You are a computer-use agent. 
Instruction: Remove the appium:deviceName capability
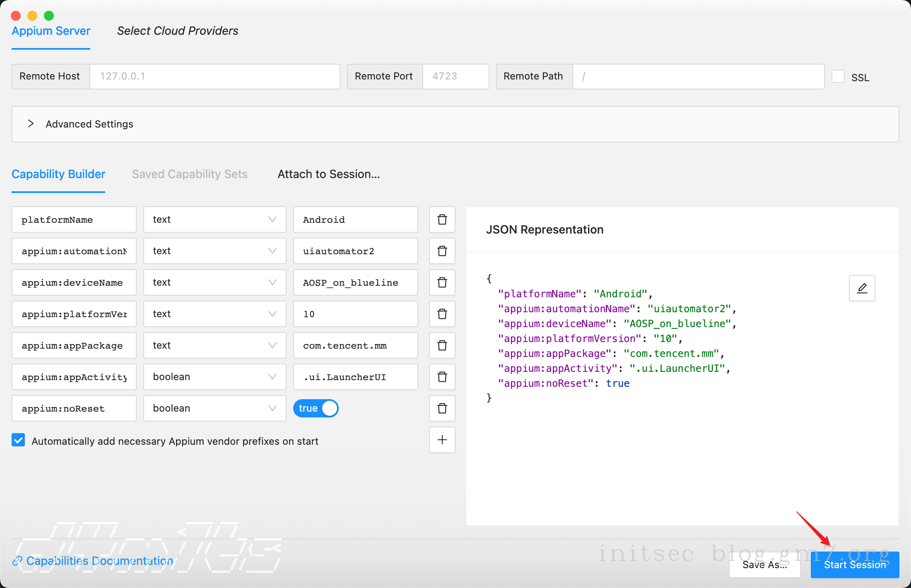click(x=442, y=282)
